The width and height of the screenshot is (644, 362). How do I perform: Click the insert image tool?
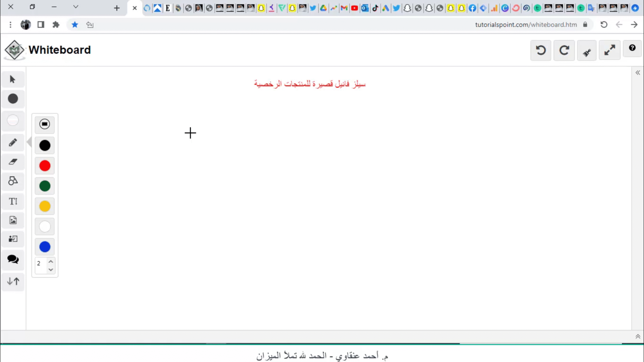pos(13,220)
